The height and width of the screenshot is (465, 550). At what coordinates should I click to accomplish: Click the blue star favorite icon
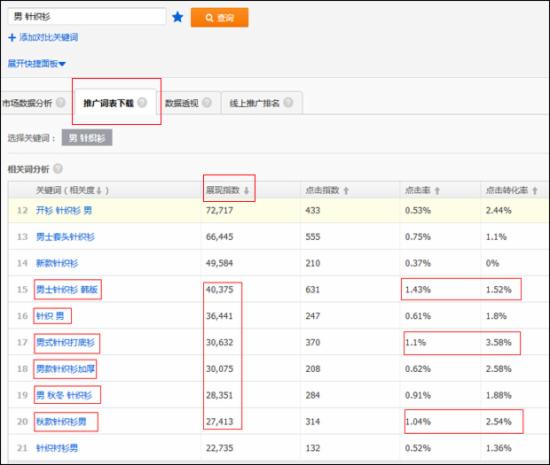(x=178, y=17)
